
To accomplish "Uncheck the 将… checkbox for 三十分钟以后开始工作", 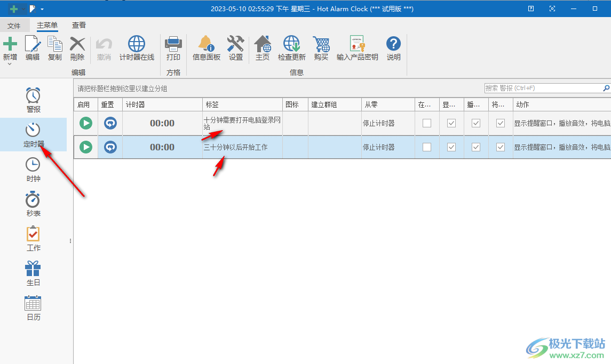I will [x=501, y=147].
